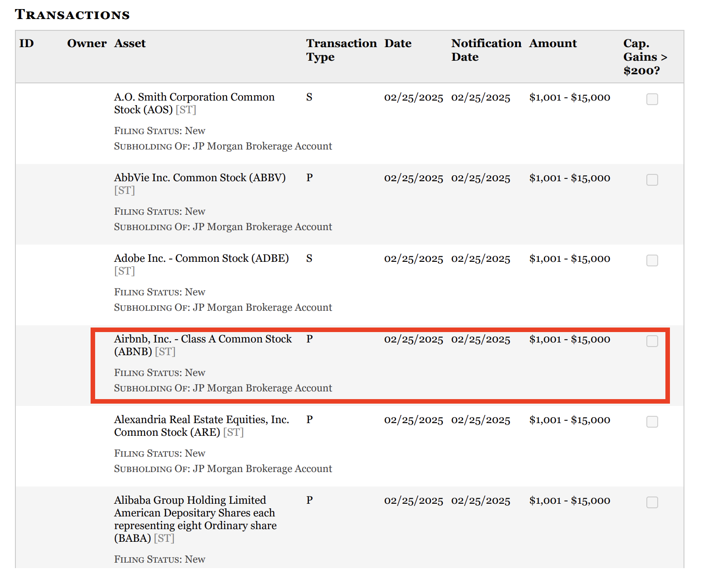Click the $1,001 - $15,000 amount for A.O. Smith
The image size is (703, 588).
pyautogui.click(x=570, y=98)
